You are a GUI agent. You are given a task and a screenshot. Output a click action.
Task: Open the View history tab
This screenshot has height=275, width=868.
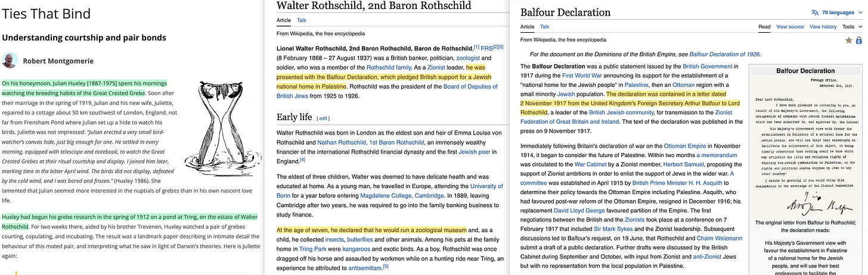[823, 27]
